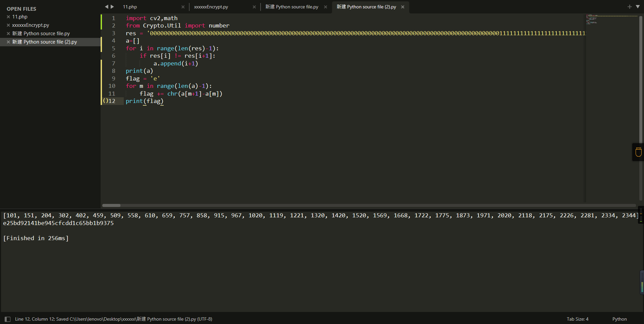Image resolution: width=644 pixels, height=324 pixels.
Task: Click the "flag = 'e'" line
Action: pos(143,78)
